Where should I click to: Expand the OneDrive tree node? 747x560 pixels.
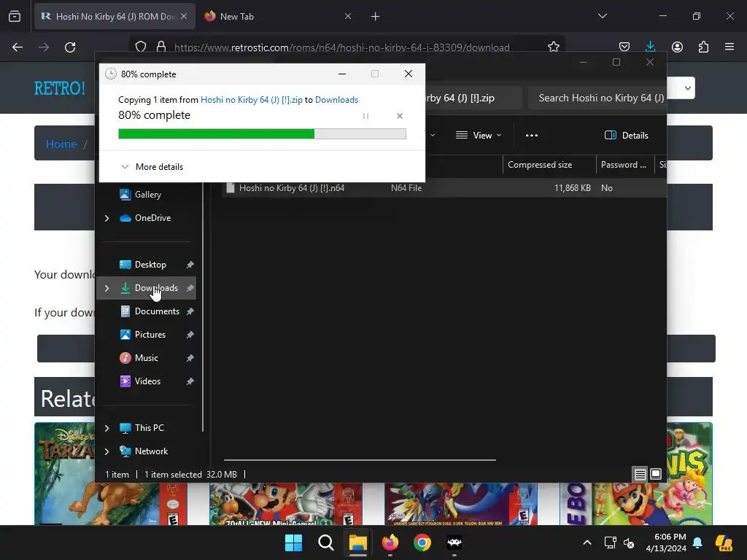pos(107,218)
